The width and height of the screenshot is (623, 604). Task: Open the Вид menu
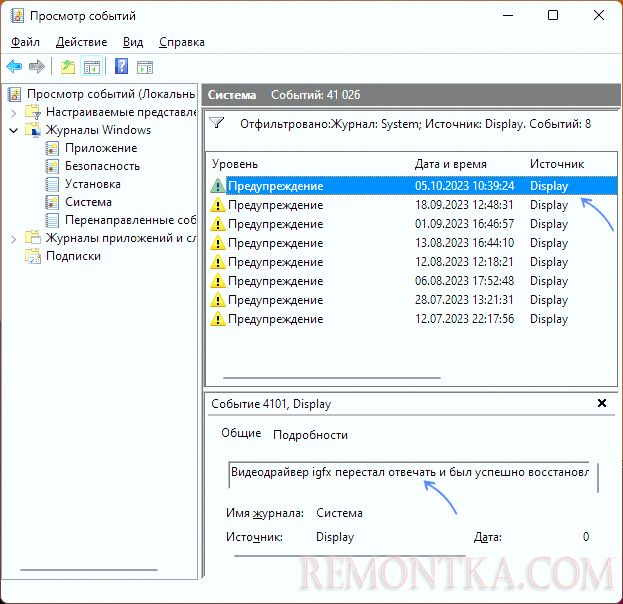tap(133, 42)
